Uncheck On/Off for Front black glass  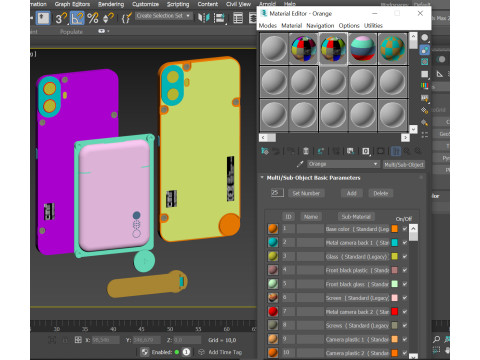[x=405, y=284]
